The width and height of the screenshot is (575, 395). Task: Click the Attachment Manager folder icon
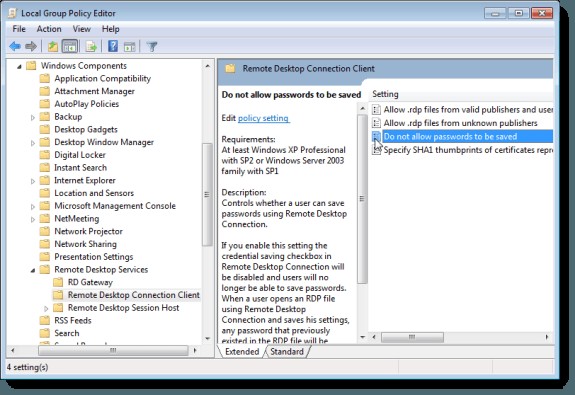45,91
